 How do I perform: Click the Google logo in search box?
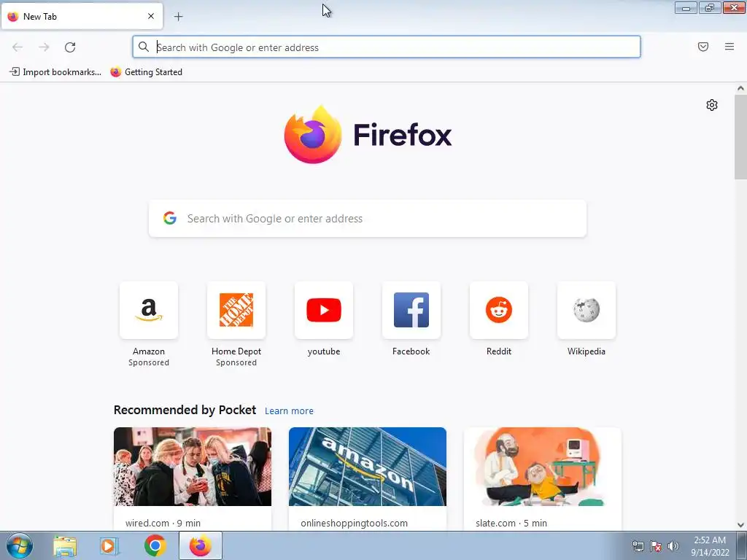[170, 218]
